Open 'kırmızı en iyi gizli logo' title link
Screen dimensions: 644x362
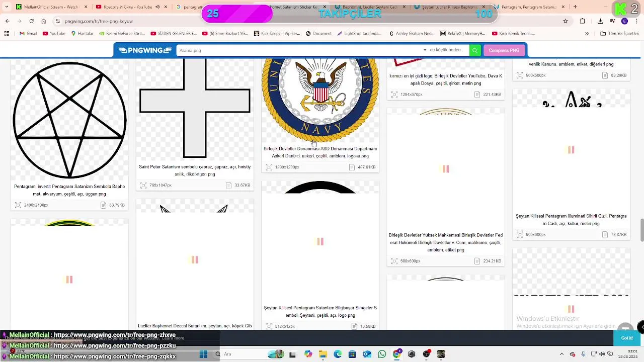pos(445,79)
